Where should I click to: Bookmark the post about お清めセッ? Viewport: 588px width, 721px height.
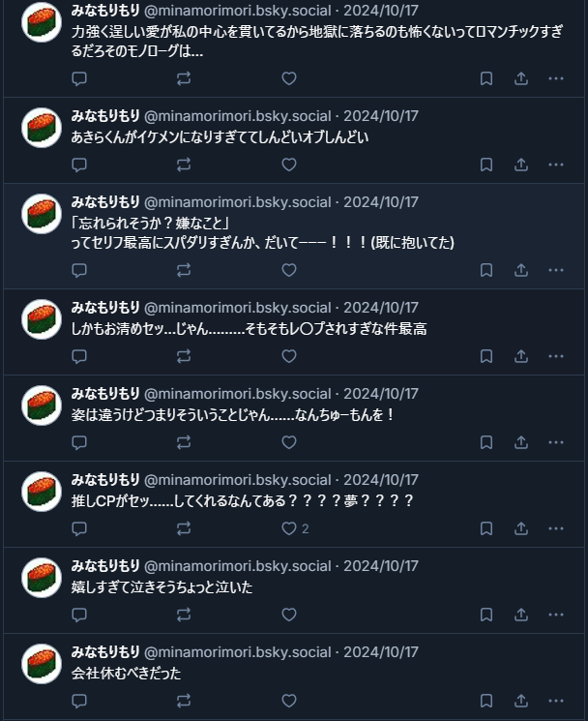coord(486,356)
